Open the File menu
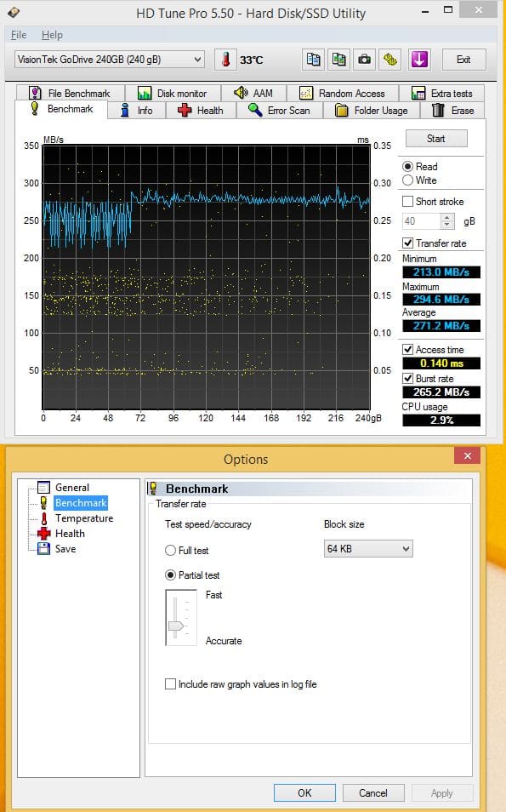This screenshot has width=506, height=812. point(19,35)
